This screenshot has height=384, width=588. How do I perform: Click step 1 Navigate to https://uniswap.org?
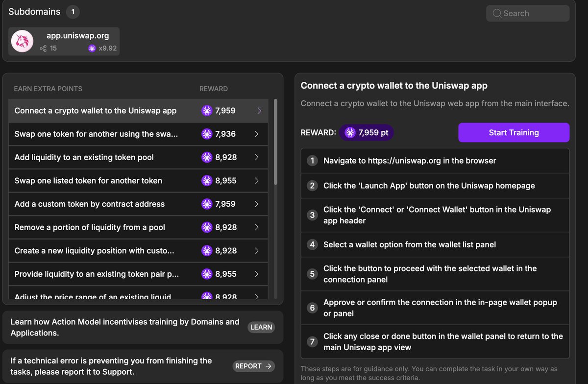435,161
